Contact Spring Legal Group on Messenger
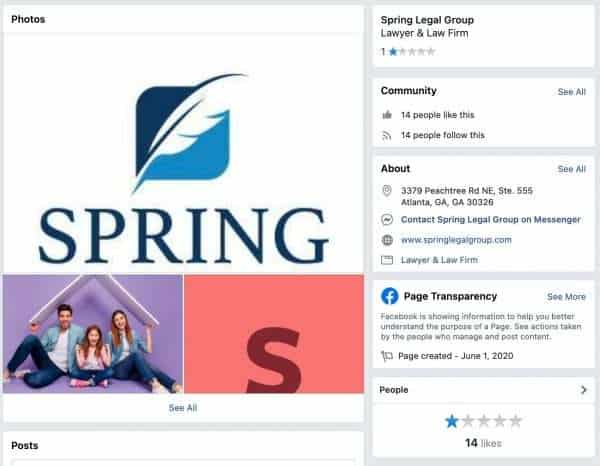 [x=491, y=220]
